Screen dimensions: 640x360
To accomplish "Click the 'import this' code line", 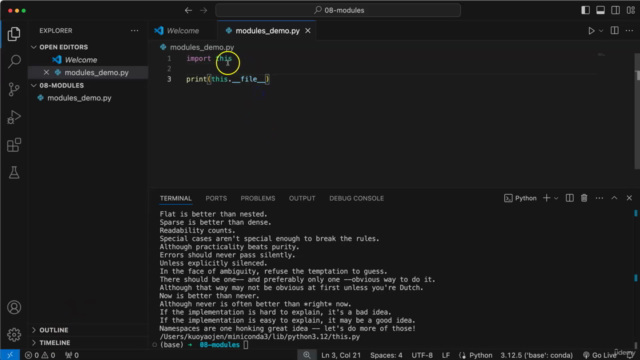I will click(x=209, y=58).
